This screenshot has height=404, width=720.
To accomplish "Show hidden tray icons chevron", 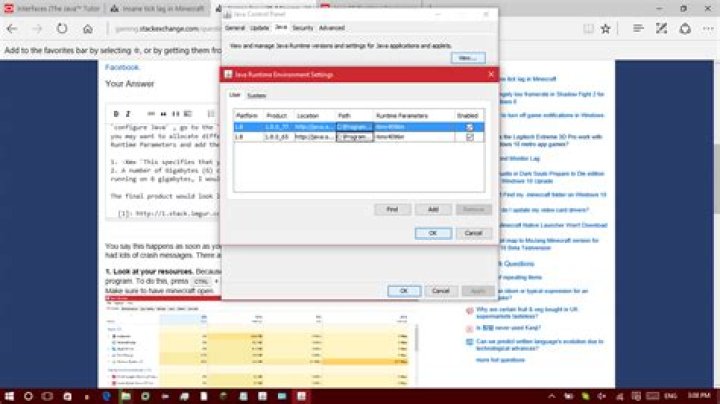I will tap(552, 396).
